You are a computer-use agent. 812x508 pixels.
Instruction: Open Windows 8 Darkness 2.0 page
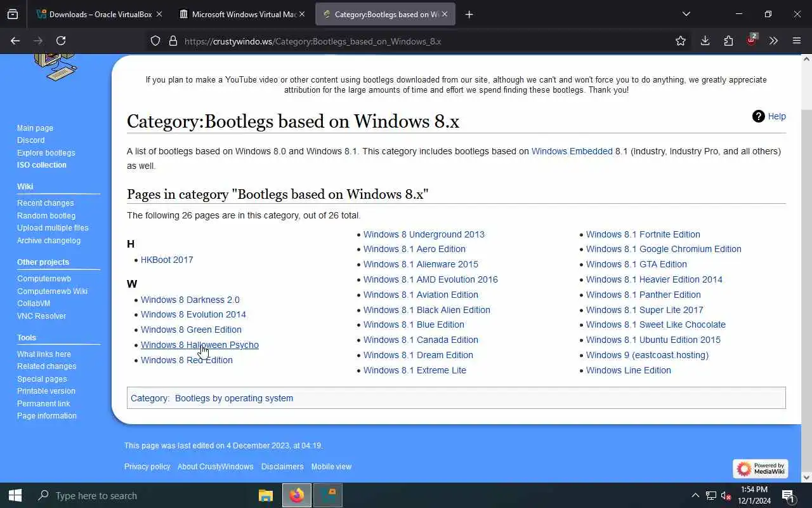point(190,300)
